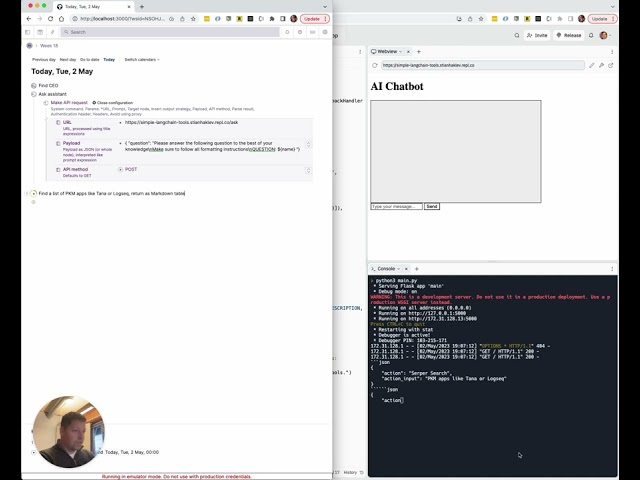
Task: Open the Console tab dropdown chevron
Action: [398, 269]
